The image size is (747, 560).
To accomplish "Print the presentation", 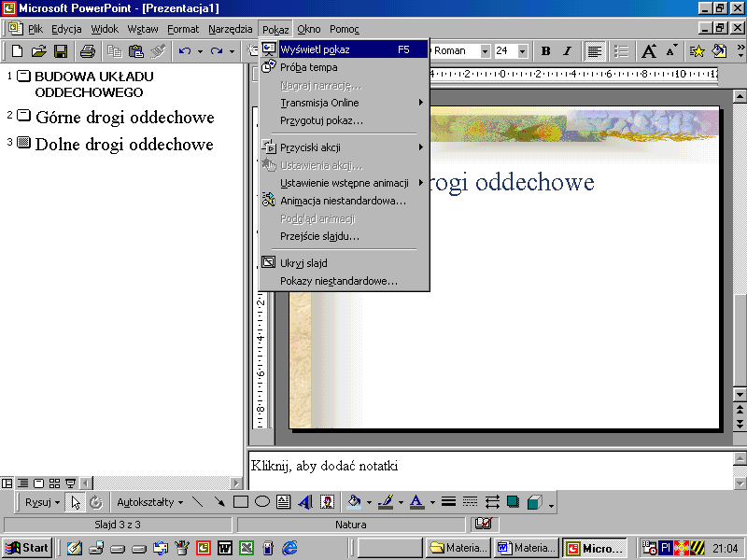I will (87, 51).
